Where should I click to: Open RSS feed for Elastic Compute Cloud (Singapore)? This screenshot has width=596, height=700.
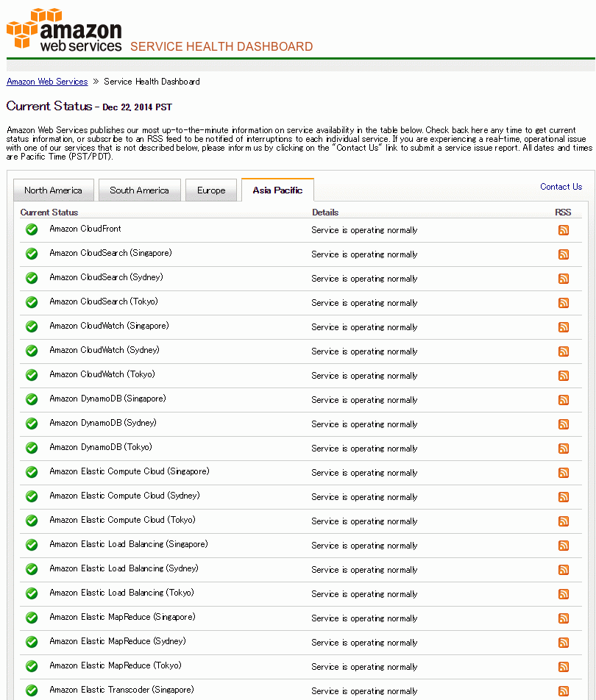click(x=564, y=473)
